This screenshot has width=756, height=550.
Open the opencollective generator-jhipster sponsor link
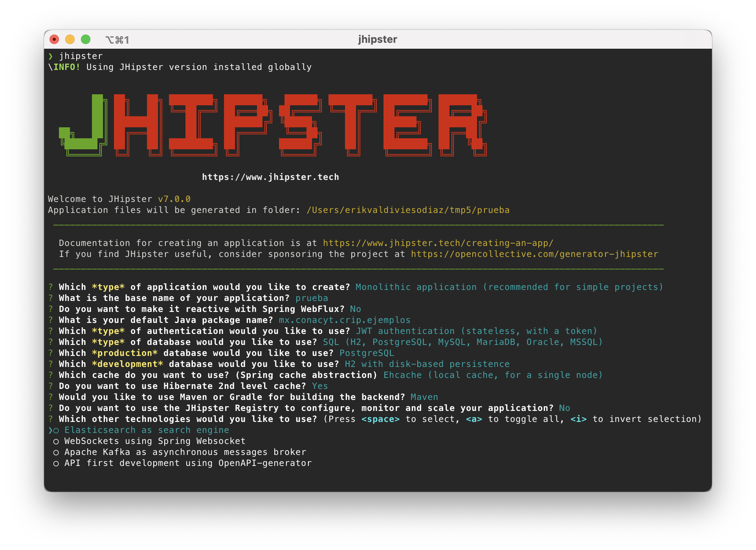coord(534,254)
